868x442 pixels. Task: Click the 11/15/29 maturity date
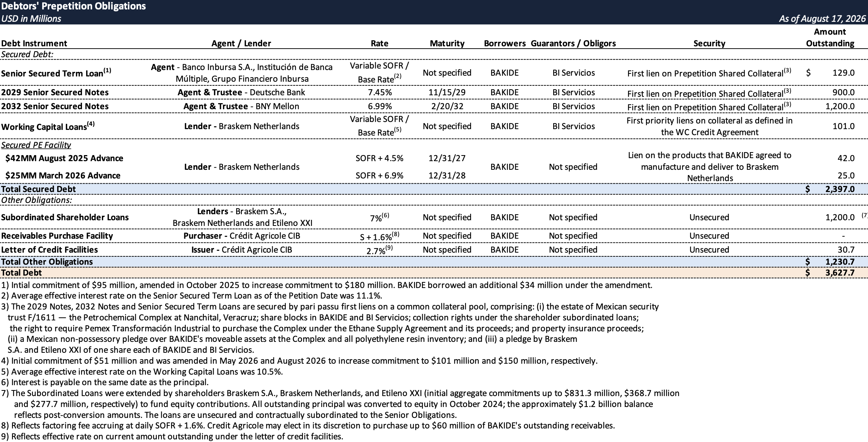click(447, 93)
